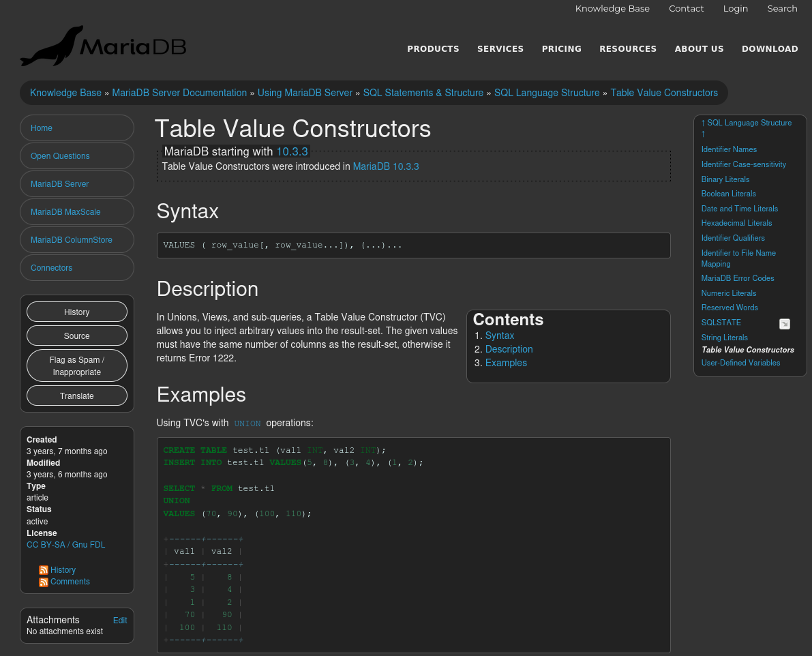The image size is (812, 656).
Task: Jump to Examples in Contents box
Action: point(506,363)
